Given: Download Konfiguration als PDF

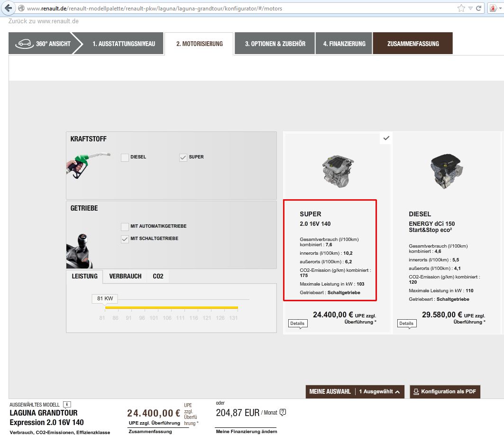Looking at the screenshot, I should [x=445, y=391].
